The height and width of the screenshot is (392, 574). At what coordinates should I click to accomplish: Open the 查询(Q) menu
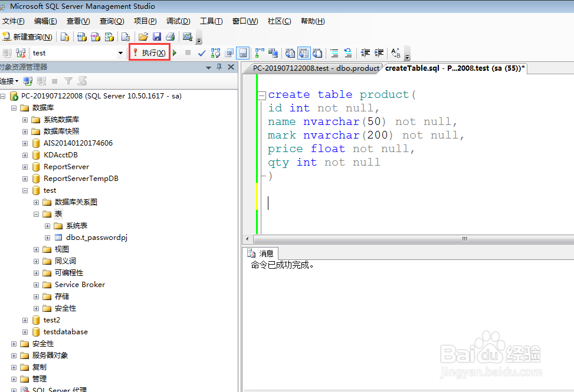point(112,21)
